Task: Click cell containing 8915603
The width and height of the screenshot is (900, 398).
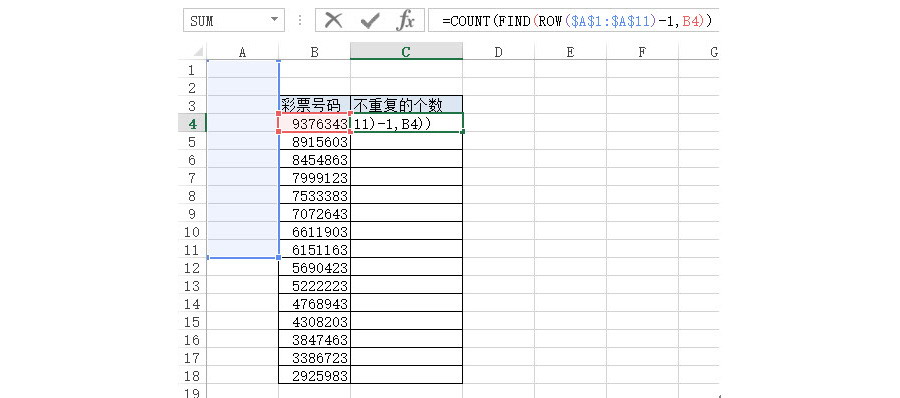Action: (x=315, y=141)
